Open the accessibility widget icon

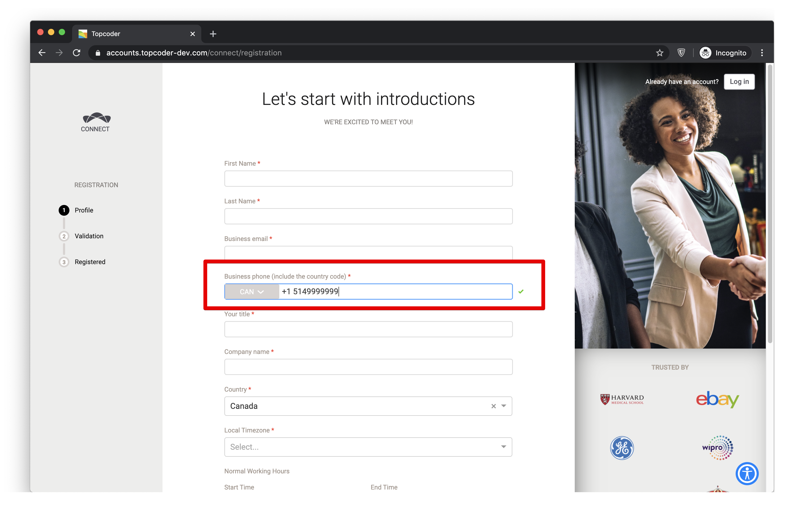coord(747,474)
